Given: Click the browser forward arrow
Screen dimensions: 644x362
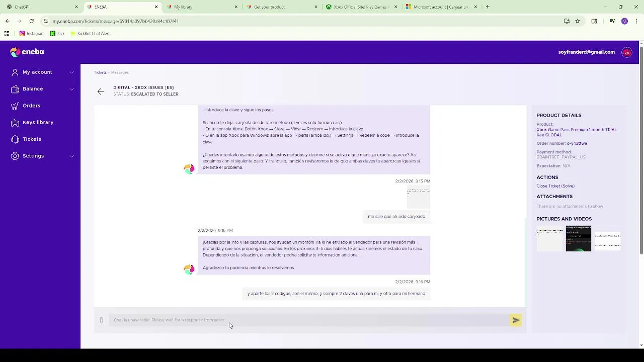Looking at the screenshot, I should coord(19,21).
